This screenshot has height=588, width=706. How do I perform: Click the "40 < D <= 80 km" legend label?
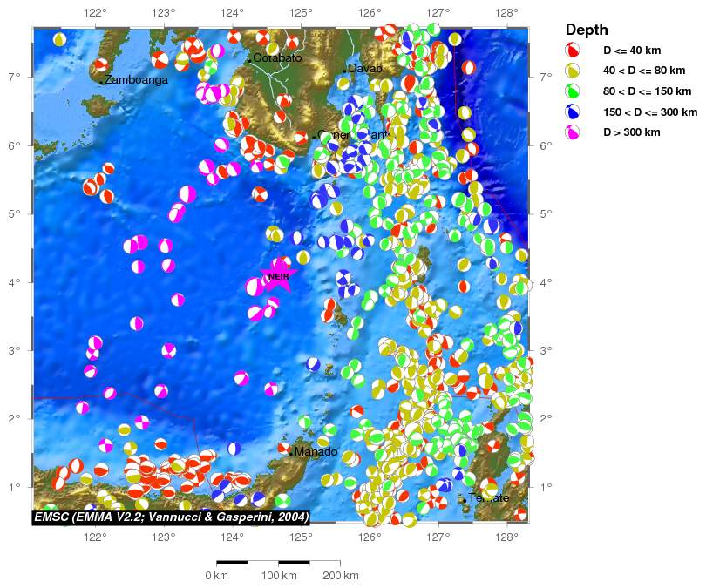pos(644,71)
